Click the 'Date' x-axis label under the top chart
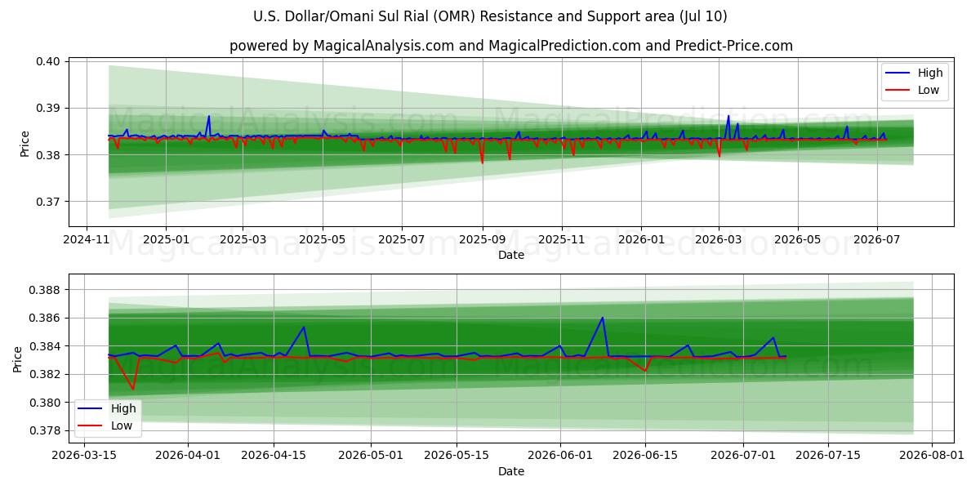Screen dimensions: 980x490 click(x=511, y=256)
